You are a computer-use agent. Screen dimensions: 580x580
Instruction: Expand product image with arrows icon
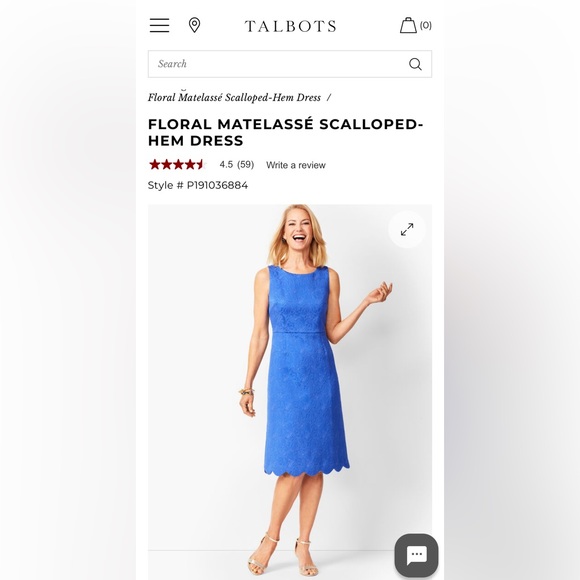click(407, 229)
